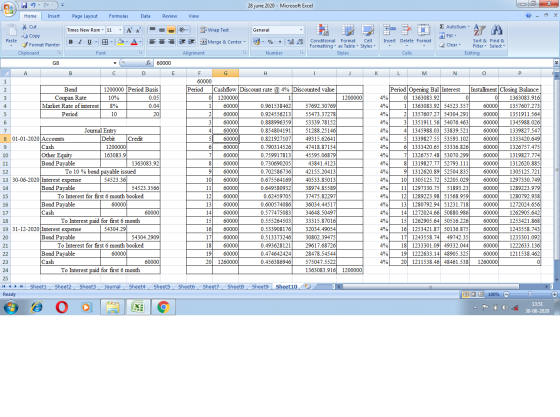Launch Google Chrome from taskbar
Viewport: 560px width, 417px height.
pyautogui.click(x=163, y=307)
